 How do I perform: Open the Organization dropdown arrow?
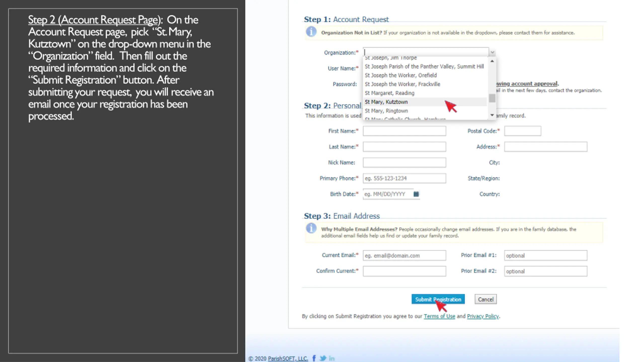pyautogui.click(x=492, y=52)
